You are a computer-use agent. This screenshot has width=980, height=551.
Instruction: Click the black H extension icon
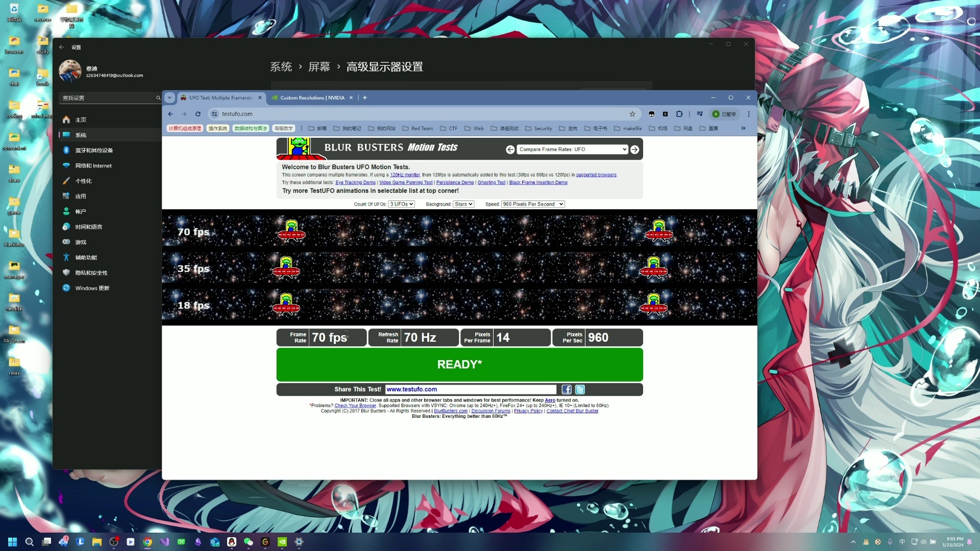click(x=665, y=114)
